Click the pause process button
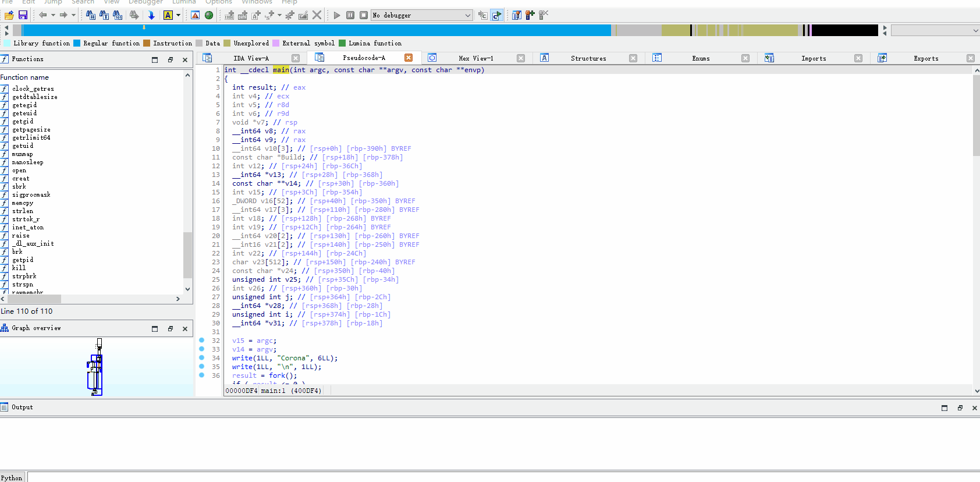This screenshot has height=482, width=980. coord(350,15)
